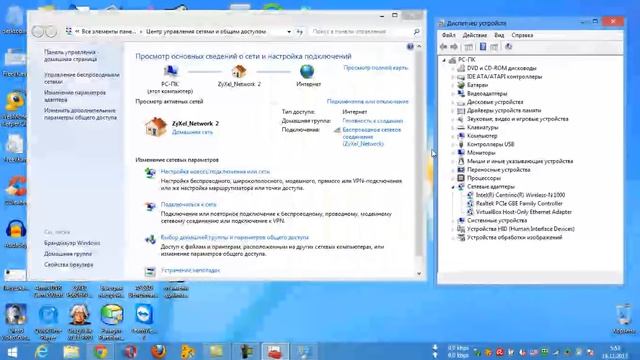640x360 pixels.
Task: Select 'DVD и CD-ROM дисководы' in the tree
Action: (x=502, y=68)
